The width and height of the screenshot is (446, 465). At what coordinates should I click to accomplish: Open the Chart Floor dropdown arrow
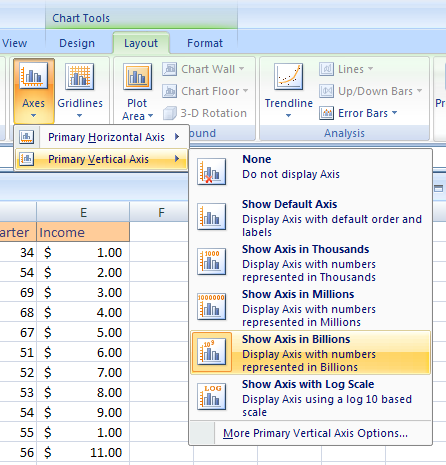(245, 91)
